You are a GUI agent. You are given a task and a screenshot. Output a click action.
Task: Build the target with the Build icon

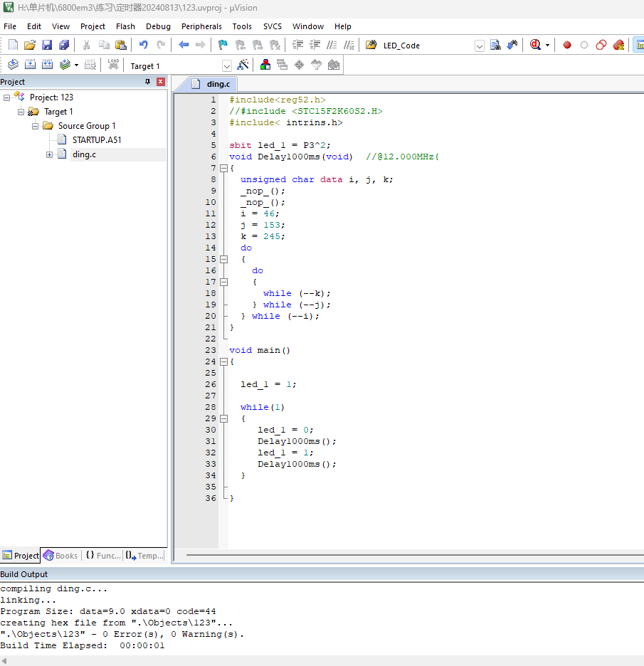(x=30, y=65)
